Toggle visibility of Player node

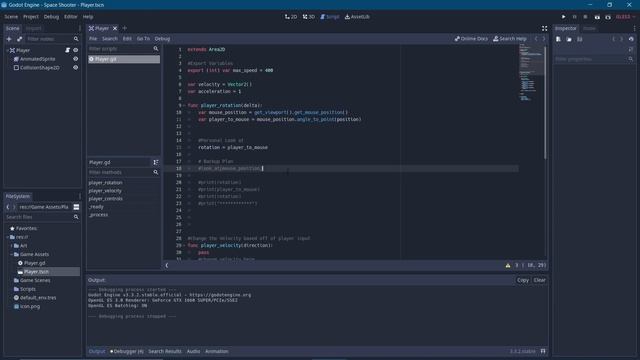point(76,50)
